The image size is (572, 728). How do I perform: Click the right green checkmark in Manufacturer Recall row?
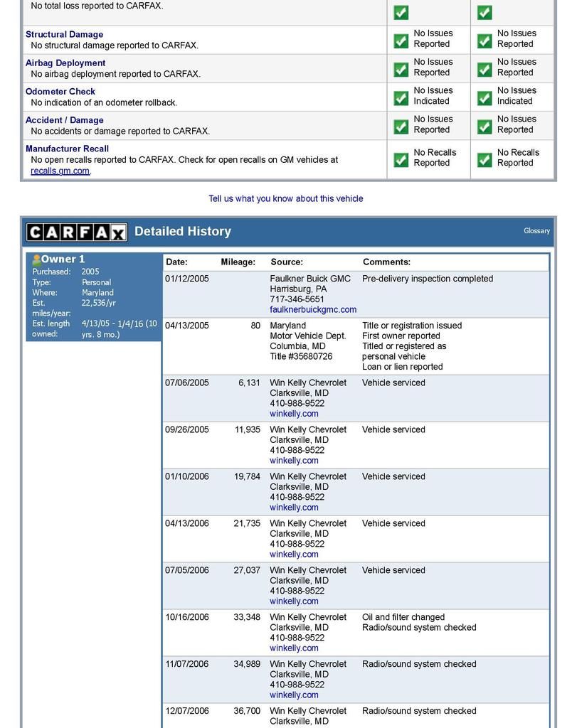pyautogui.click(x=484, y=160)
